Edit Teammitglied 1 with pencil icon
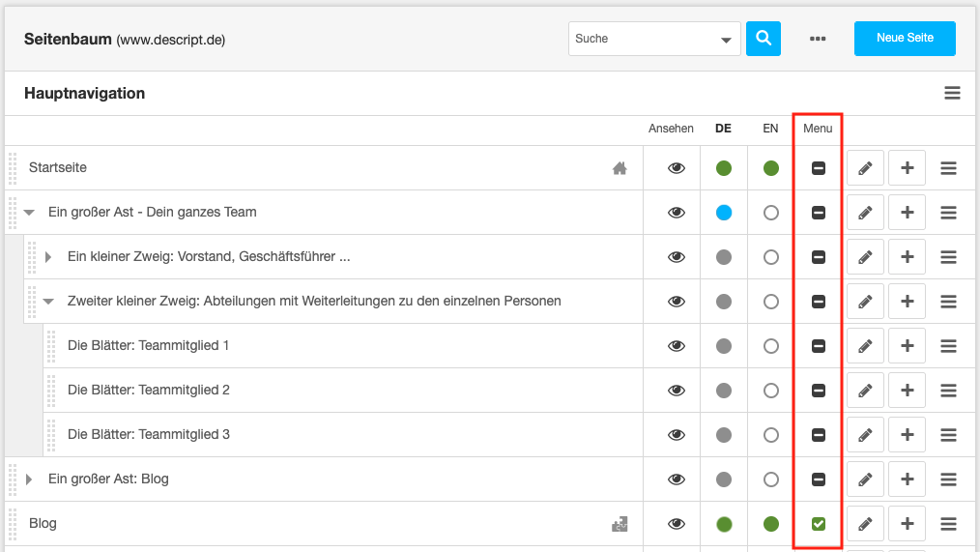Screen dimensions: 980x552 coord(865,346)
